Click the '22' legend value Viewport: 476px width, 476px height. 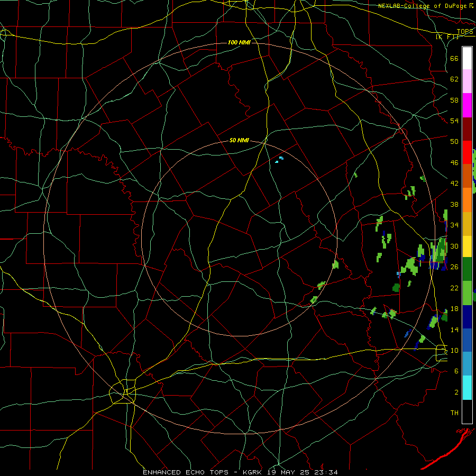[454, 288]
